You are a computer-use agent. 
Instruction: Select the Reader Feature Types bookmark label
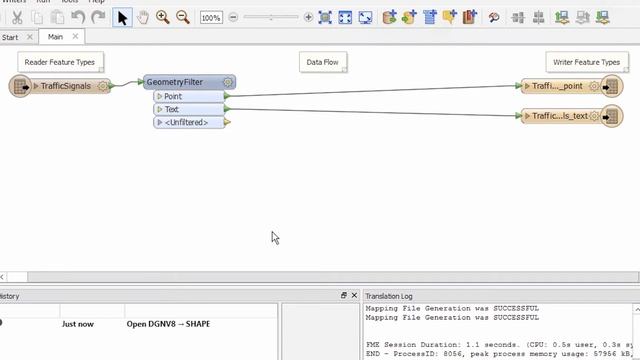60,62
